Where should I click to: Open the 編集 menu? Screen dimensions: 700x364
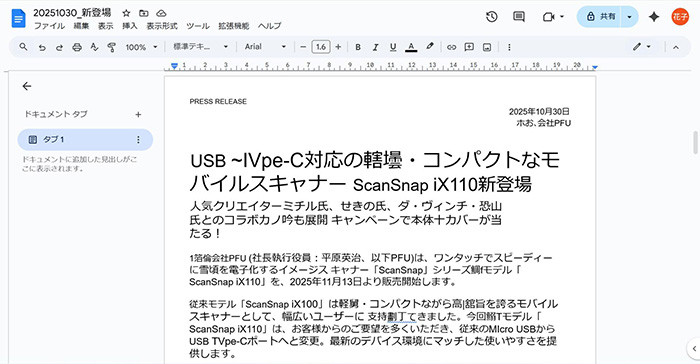(81, 26)
